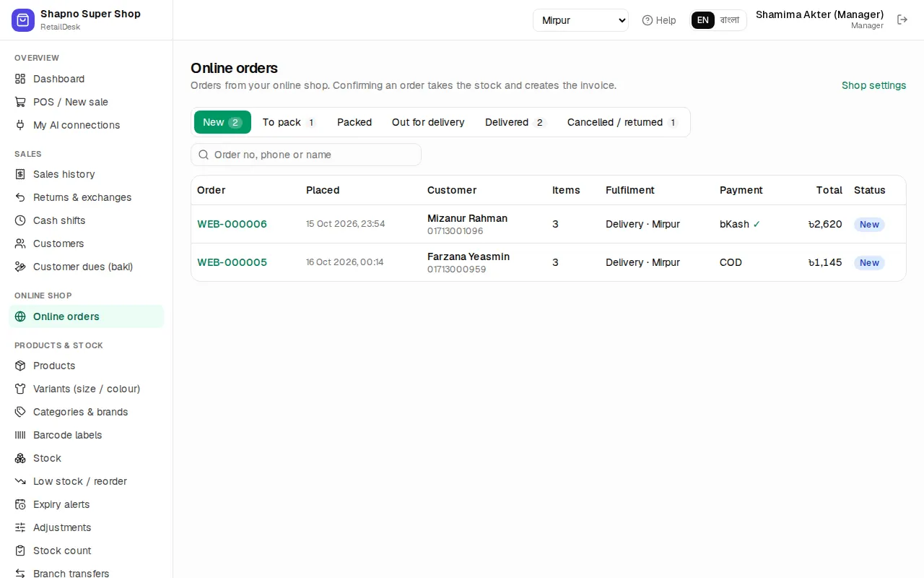Select the New orders tab
This screenshot has width=924, height=578.
pos(222,122)
